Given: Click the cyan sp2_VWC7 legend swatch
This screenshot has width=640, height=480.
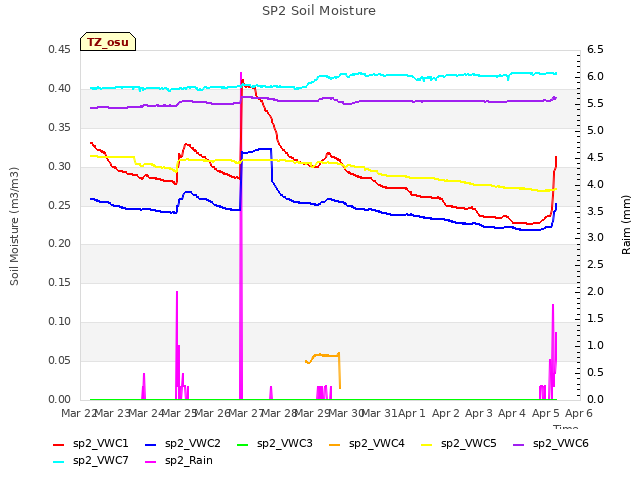Looking at the screenshot, I should 59,462.
